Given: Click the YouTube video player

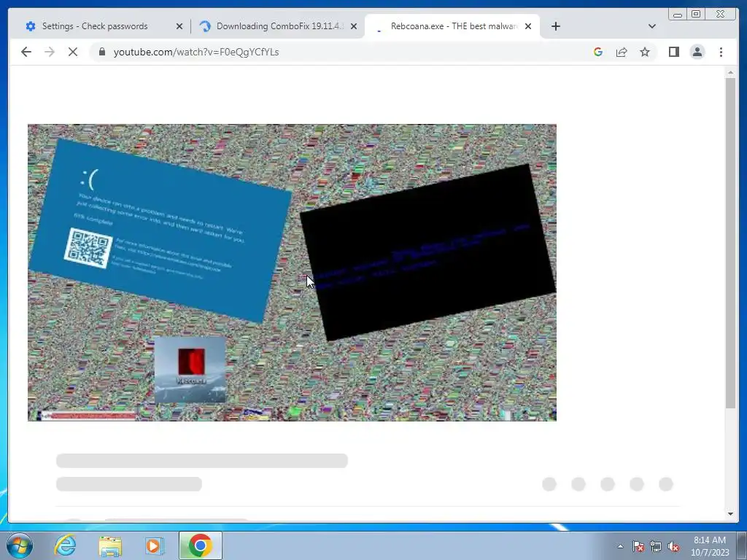Looking at the screenshot, I should (x=292, y=273).
